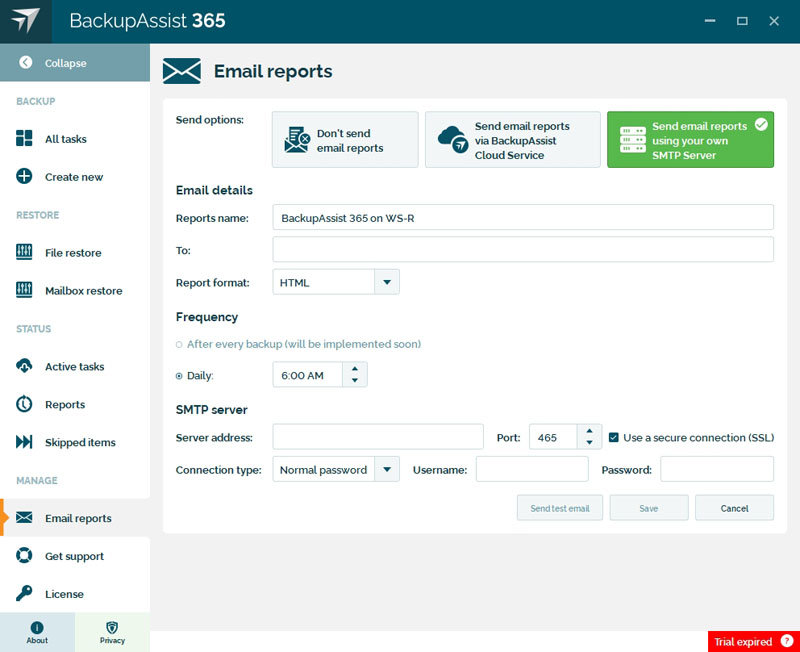Open Mailbox restore section
Screen dimensions: 800x652
point(75,290)
